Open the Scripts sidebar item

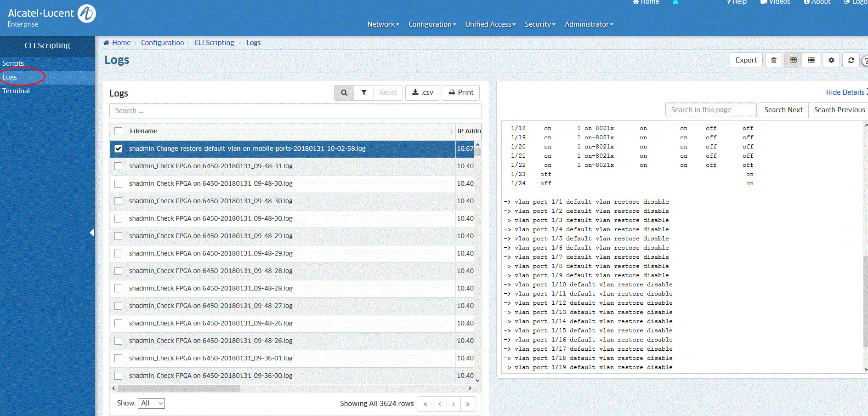tap(13, 63)
